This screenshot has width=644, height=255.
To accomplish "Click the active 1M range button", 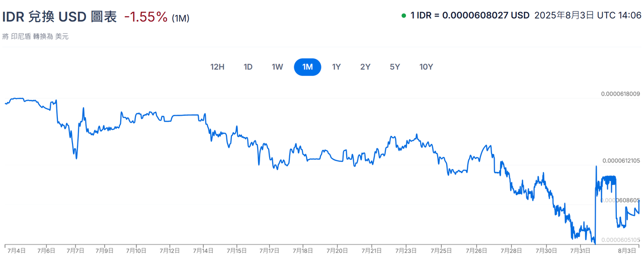I will click(307, 67).
